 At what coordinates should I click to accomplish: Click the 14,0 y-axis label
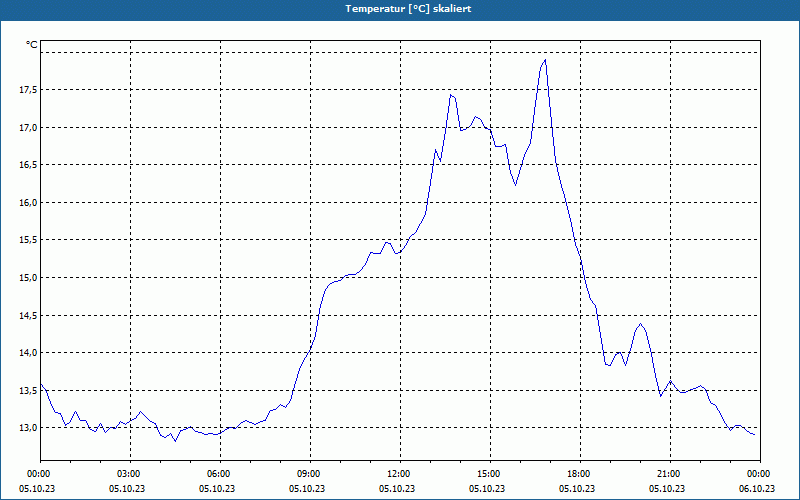pos(28,353)
